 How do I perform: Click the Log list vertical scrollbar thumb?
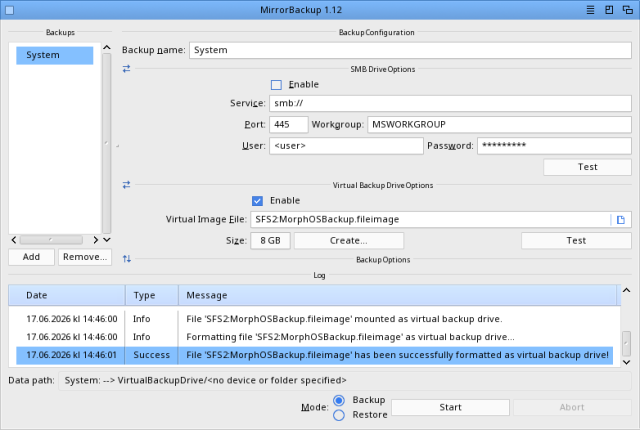[626, 344]
